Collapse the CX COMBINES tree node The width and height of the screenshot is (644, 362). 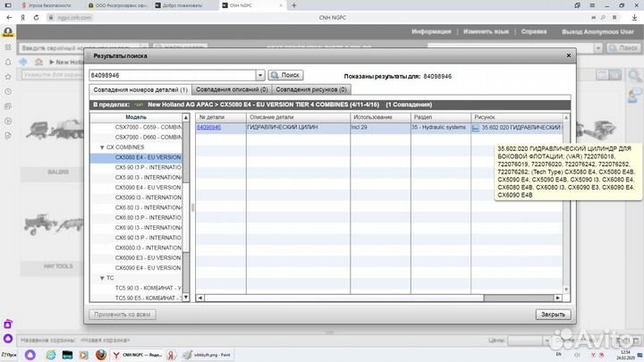pos(102,147)
